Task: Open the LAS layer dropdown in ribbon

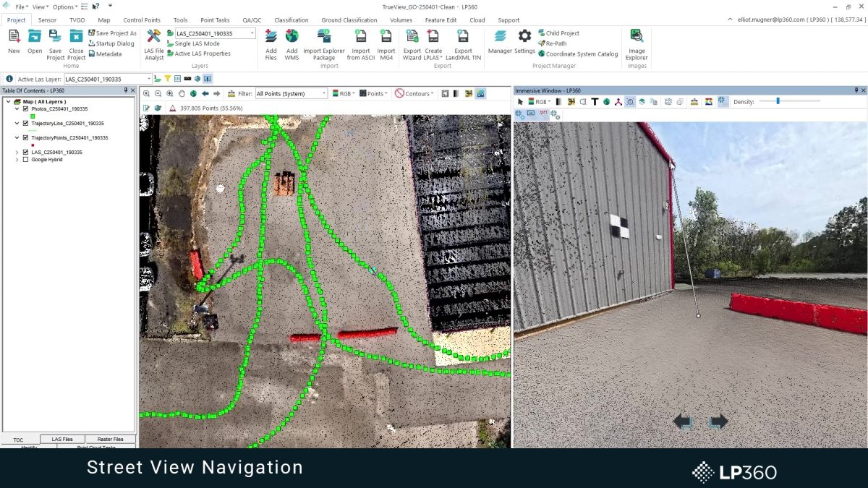Action: (252, 33)
